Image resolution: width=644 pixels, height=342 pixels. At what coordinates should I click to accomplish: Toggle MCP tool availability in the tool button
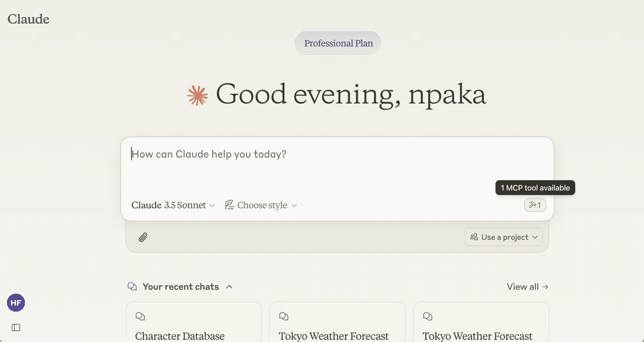[535, 205]
